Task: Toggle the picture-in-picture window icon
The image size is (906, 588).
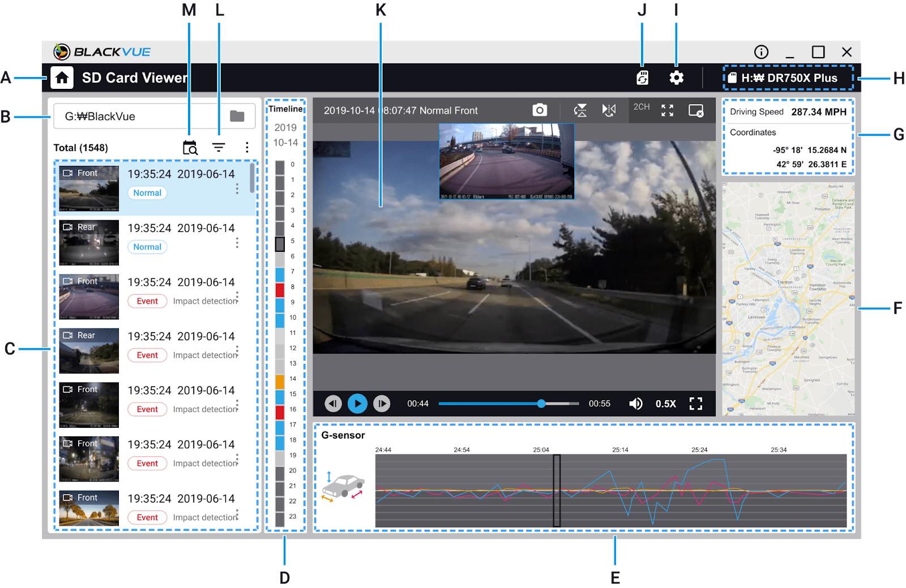Action: pos(696,110)
